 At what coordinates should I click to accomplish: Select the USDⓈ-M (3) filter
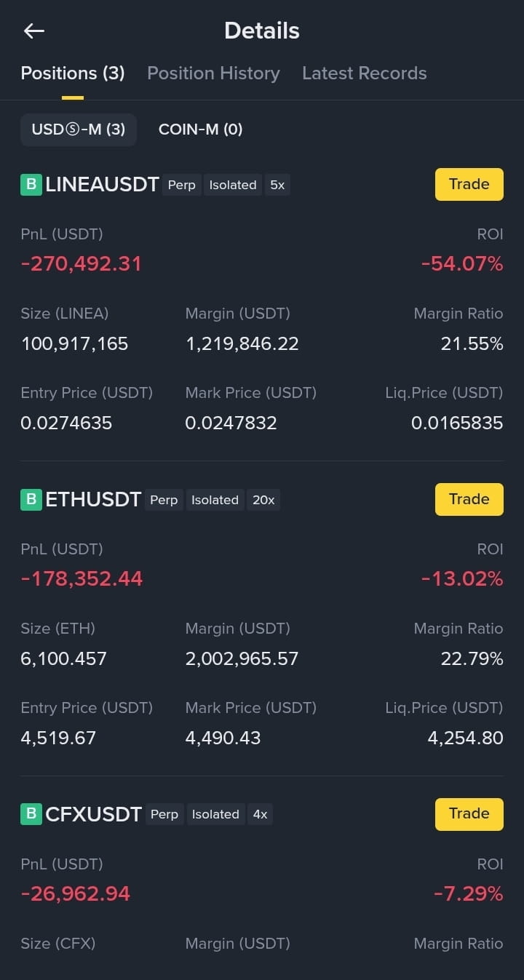pos(79,130)
